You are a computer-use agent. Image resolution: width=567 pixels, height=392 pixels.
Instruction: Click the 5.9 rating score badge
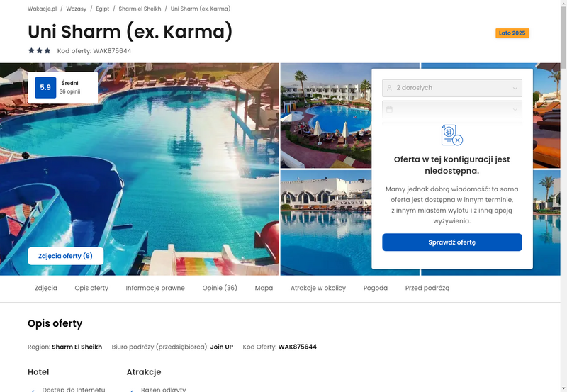[x=45, y=87]
